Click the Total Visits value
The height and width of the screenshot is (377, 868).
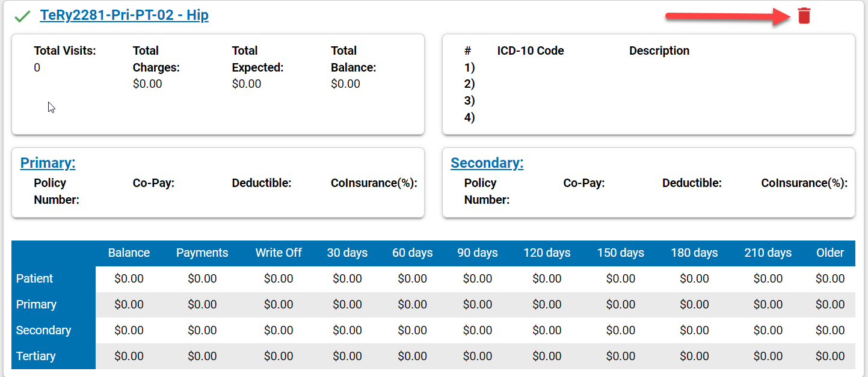(37, 68)
